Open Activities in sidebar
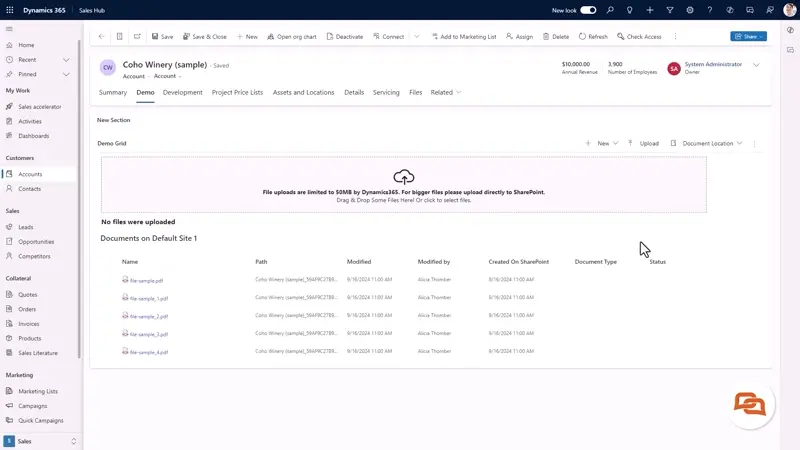This screenshot has height=450, width=800. 30,121
